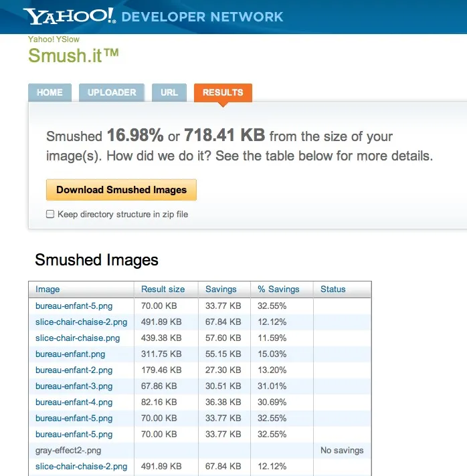The image size is (467, 476).
Task: Select the 439.38 KB result size cell
Action: [161, 338]
